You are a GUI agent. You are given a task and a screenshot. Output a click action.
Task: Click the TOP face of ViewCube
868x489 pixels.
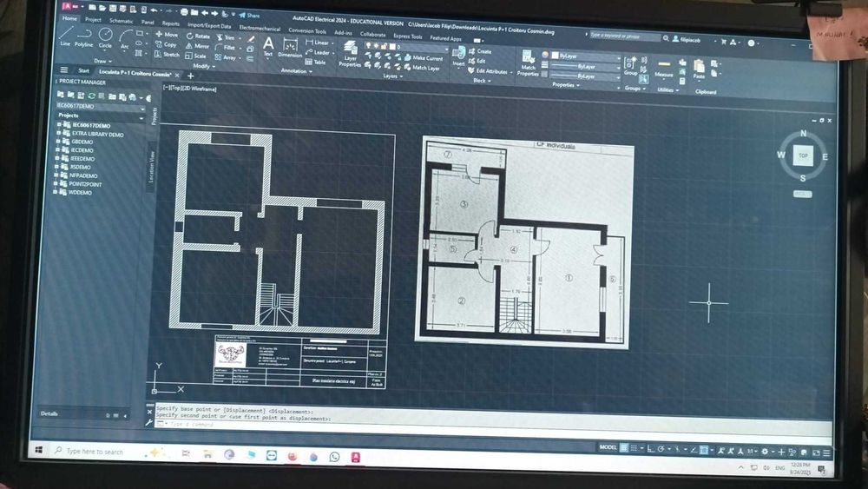(803, 155)
